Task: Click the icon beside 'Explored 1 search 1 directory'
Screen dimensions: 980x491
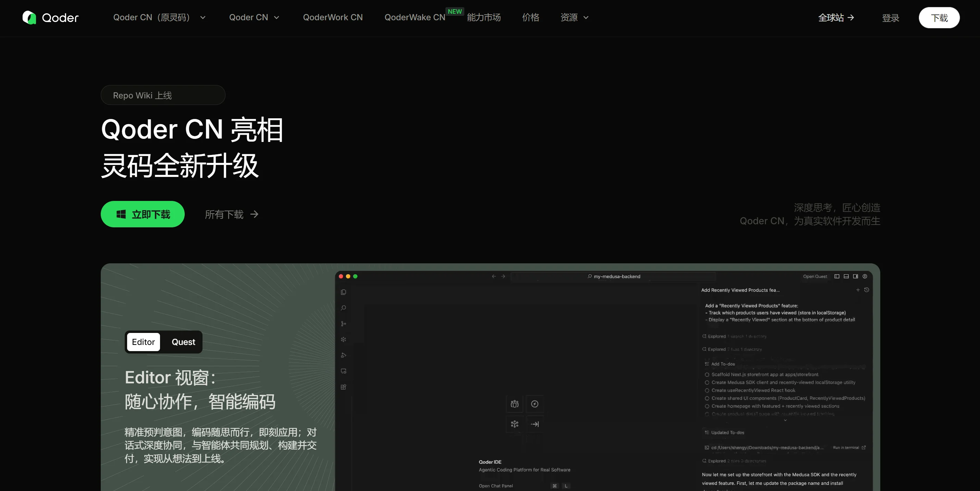Action: pyautogui.click(x=704, y=336)
